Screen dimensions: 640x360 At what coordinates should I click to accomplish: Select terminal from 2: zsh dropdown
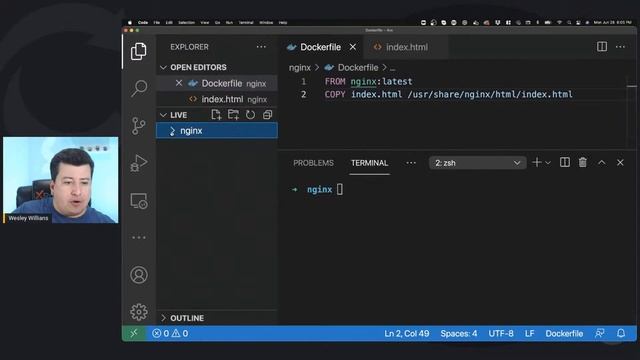tap(477, 163)
